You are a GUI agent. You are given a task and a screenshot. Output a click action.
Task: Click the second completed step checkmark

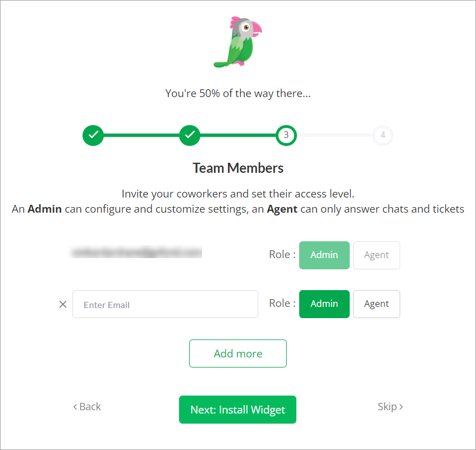coord(190,135)
